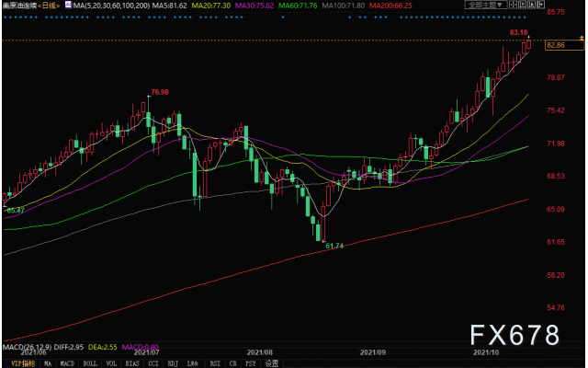Click the 78.87 price axis label

[x=556, y=77]
